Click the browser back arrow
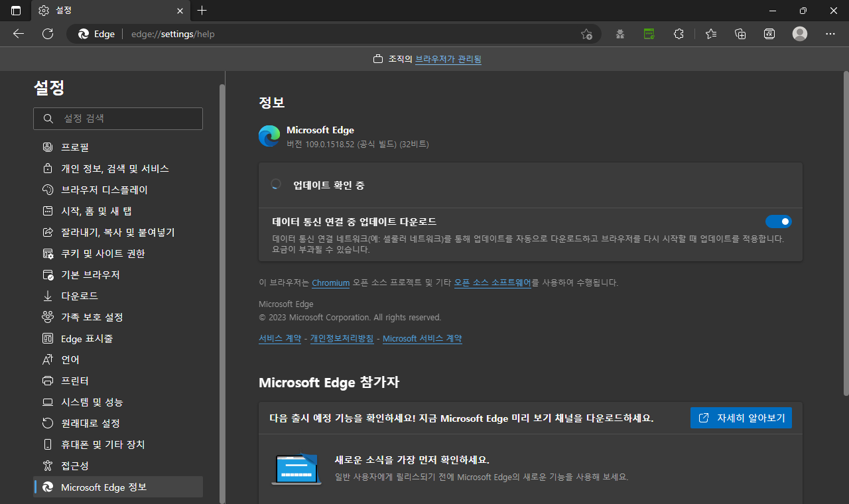849x504 pixels. (19, 34)
